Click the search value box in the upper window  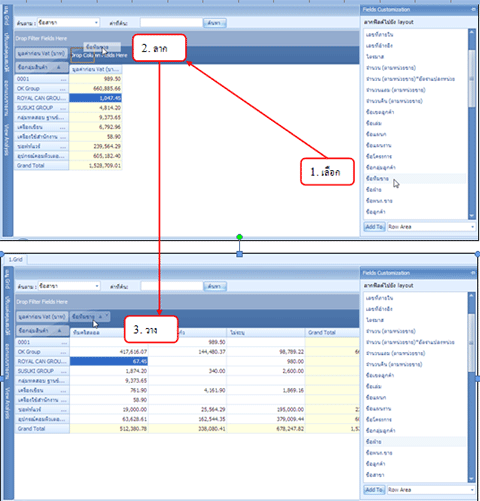[172, 23]
